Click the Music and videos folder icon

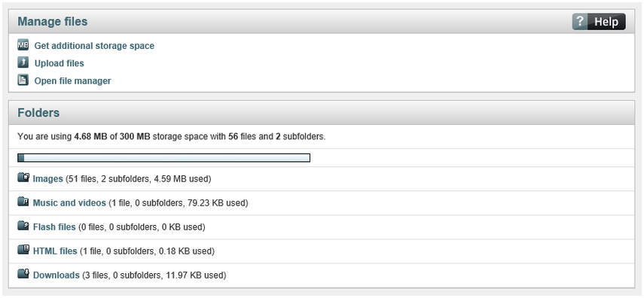23,202
